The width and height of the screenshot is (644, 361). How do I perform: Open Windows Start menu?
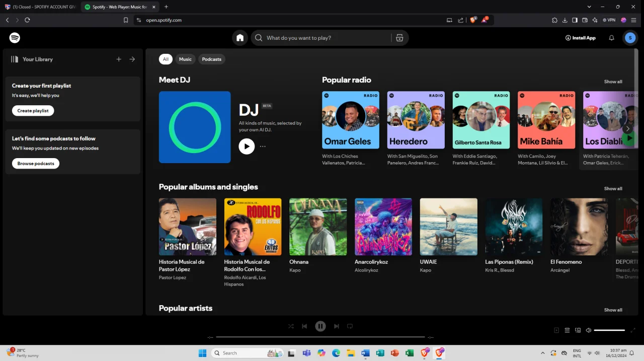(x=202, y=353)
